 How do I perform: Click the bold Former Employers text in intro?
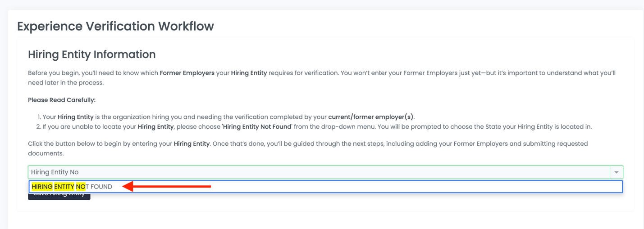187,73
